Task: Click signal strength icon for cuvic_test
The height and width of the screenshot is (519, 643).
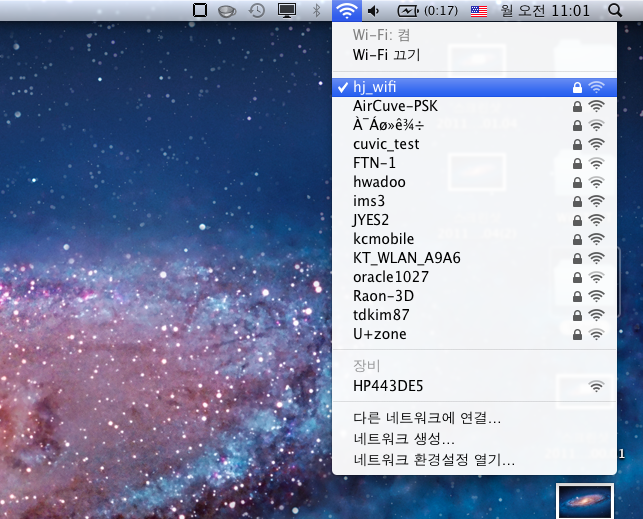Action: pyautogui.click(x=596, y=144)
